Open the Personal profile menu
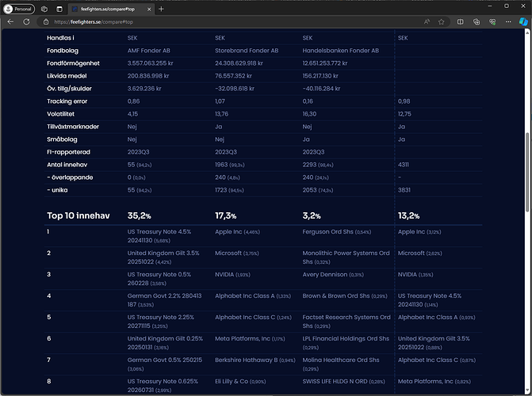This screenshot has height=396, width=532. [x=20, y=8]
